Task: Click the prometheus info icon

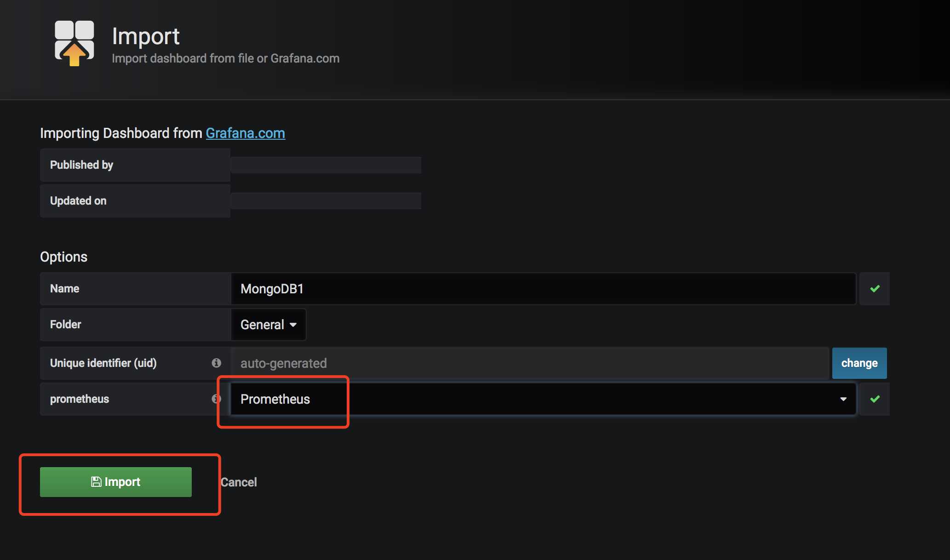Action: point(216,399)
